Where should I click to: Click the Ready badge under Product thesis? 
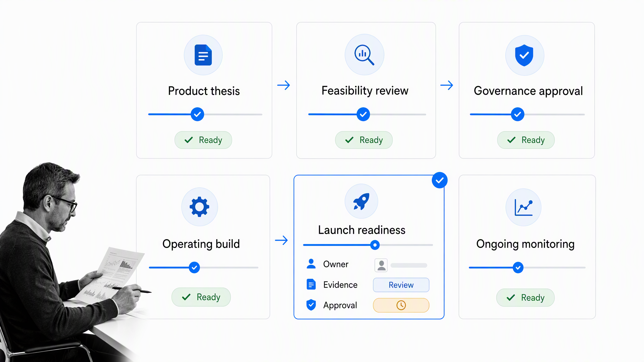203,140
